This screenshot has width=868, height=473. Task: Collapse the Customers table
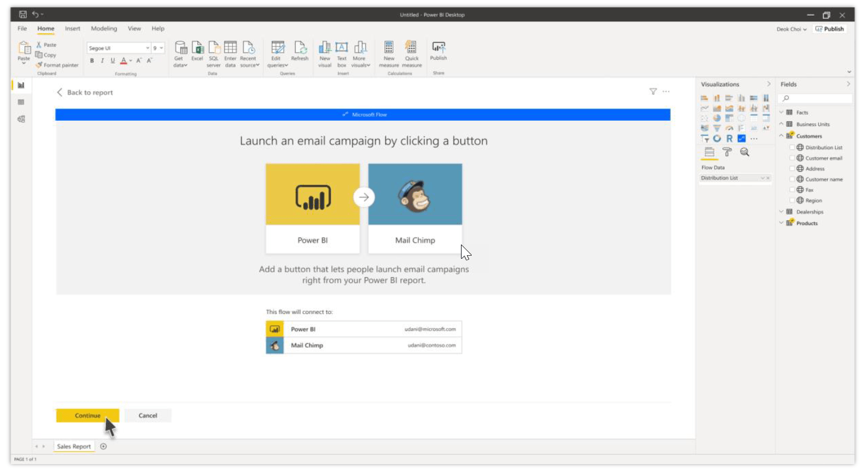coord(782,136)
